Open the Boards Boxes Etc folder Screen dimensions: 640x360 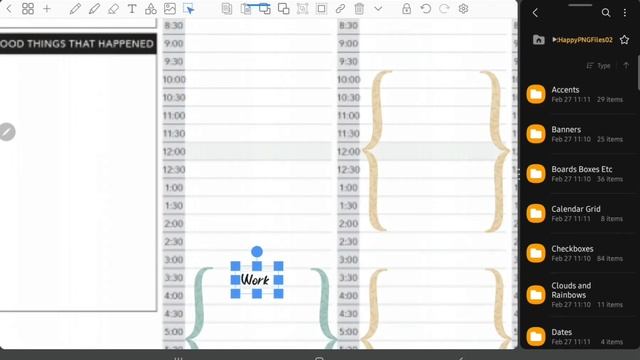pos(580,173)
